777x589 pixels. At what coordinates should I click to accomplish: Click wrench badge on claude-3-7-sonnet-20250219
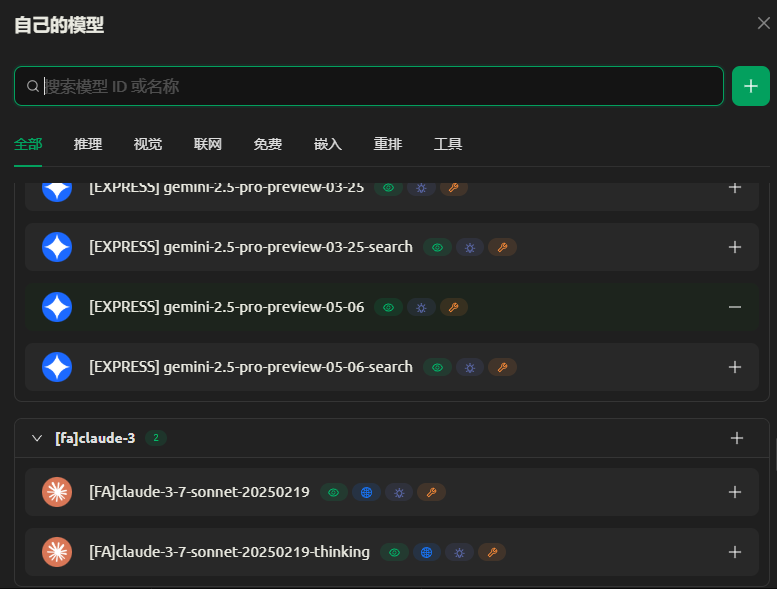pyautogui.click(x=432, y=492)
